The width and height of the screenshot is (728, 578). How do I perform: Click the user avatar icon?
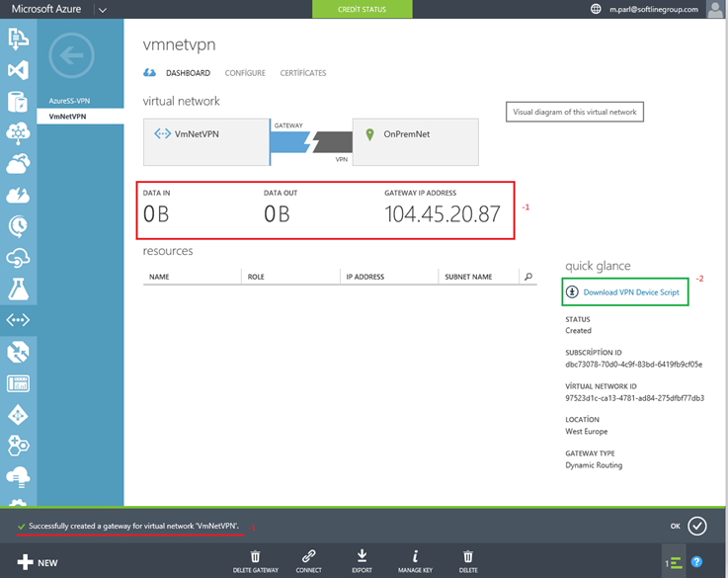click(715, 9)
